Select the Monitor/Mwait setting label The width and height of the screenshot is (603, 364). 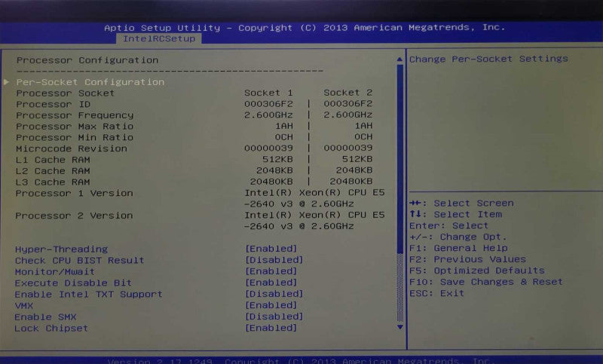[x=54, y=272]
